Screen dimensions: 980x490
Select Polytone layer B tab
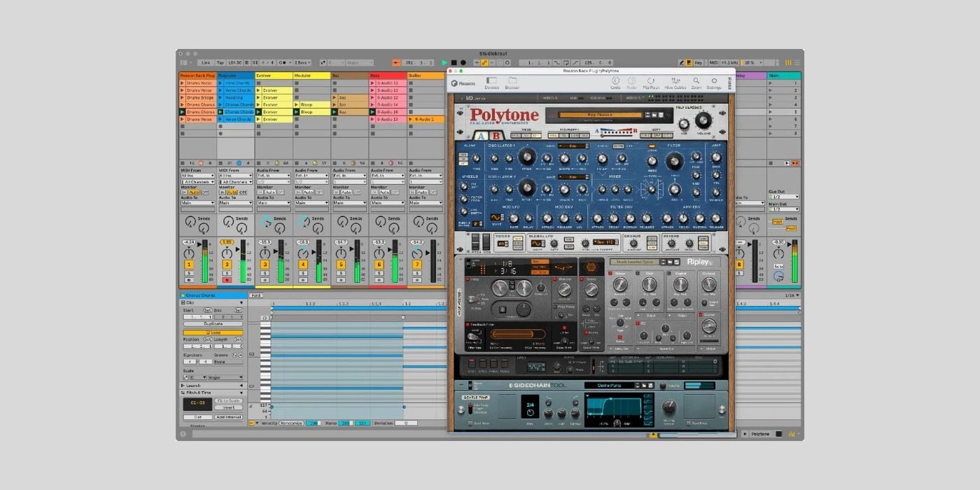496,136
